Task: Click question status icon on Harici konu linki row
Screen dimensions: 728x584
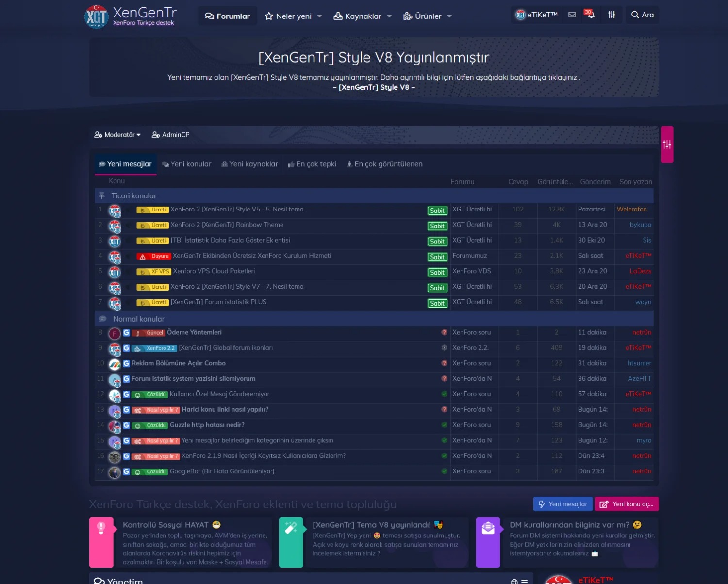Action: pyautogui.click(x=444, y=410)
